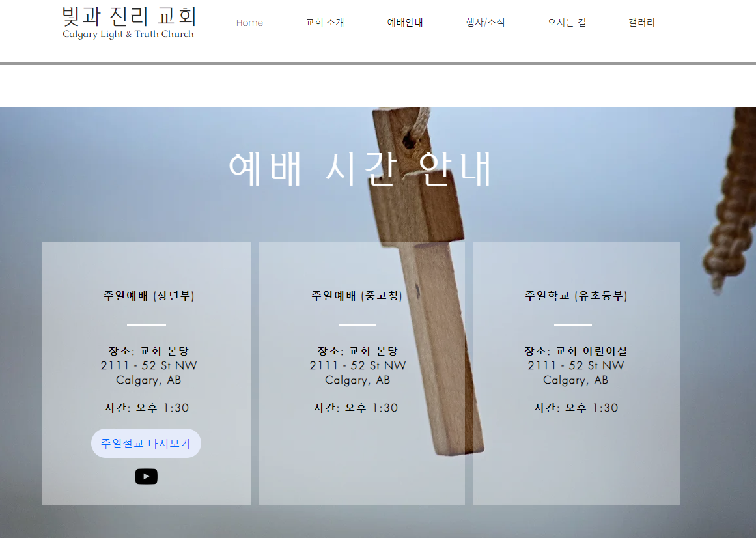Open the 행사/소식 menu item
Screen dimensions: 756x538
(x=485, y=23)
